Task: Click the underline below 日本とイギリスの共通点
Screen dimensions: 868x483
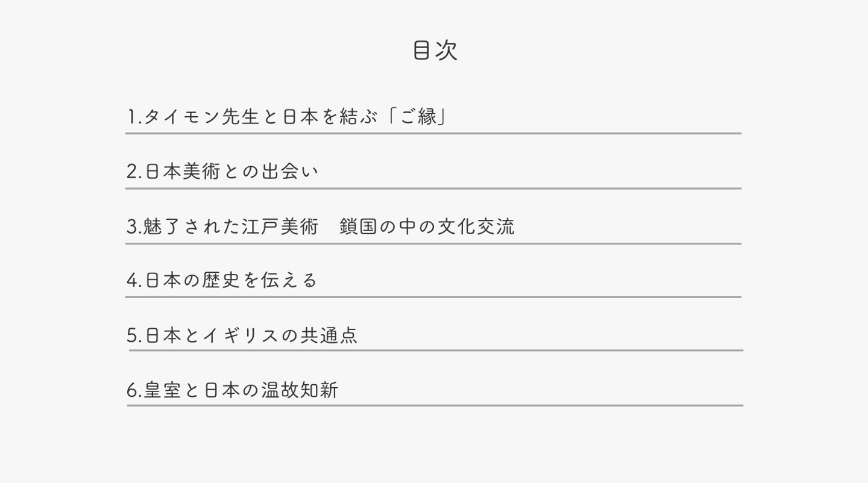Action: tap(435, 350)
